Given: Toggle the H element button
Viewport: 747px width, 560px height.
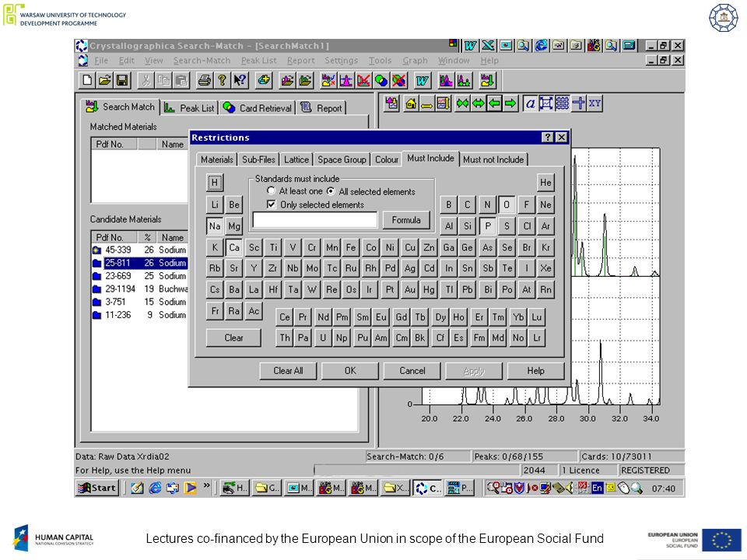Looking at the screenshot, I should coord(215,182).
